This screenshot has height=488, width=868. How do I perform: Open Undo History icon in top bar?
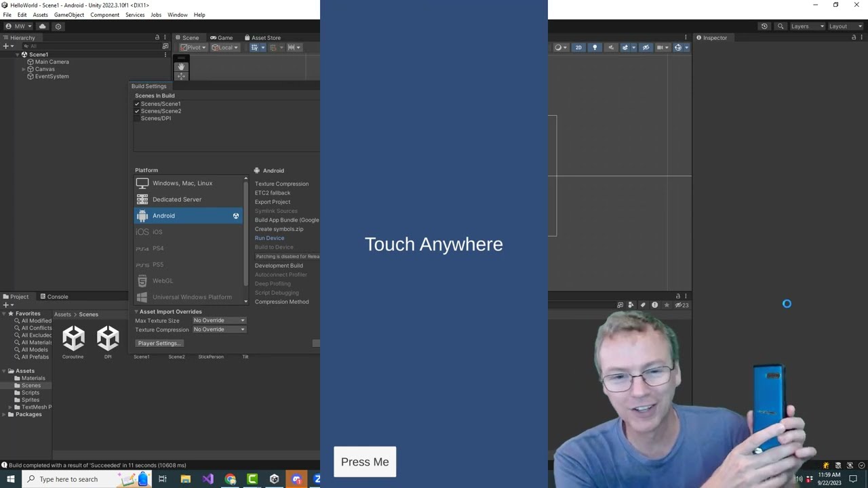[764, 26]
